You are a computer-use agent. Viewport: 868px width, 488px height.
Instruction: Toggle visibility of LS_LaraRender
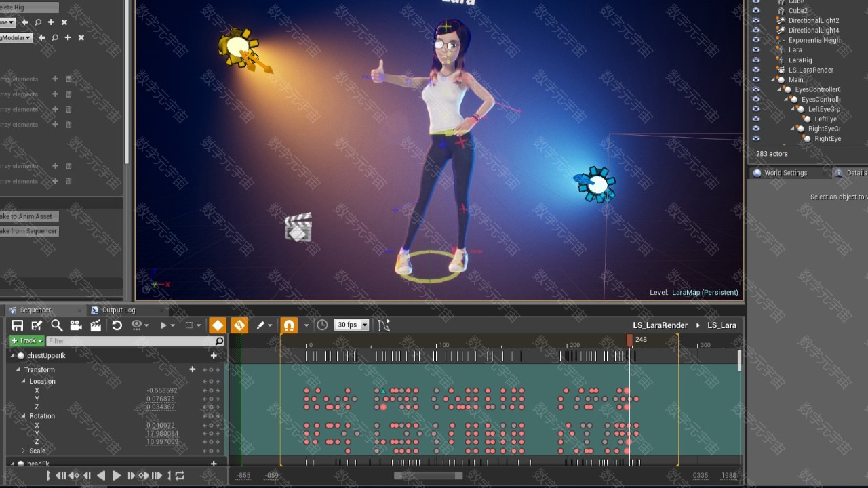756,70
